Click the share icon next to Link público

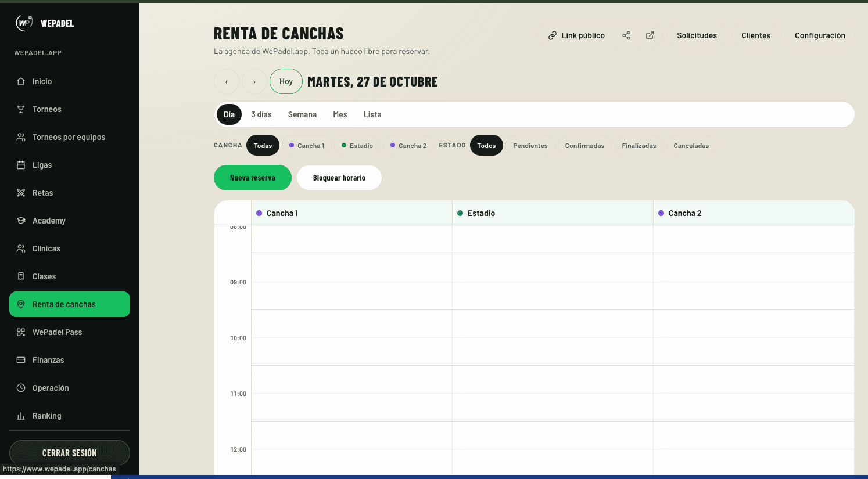tap(626, 35)
